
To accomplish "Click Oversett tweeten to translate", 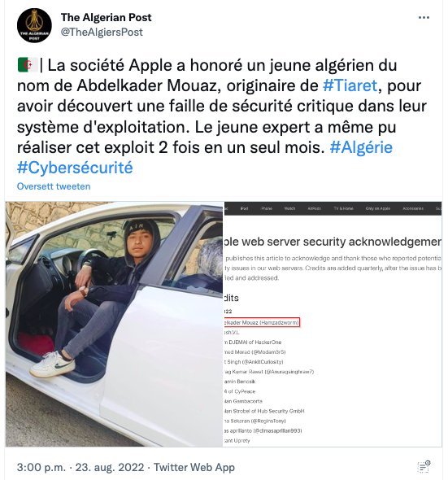I will click(54, 186).
